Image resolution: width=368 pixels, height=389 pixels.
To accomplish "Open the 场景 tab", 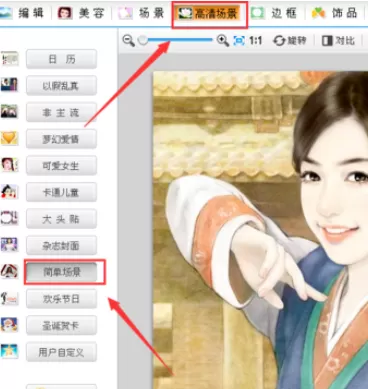I will tap(141, 13).
